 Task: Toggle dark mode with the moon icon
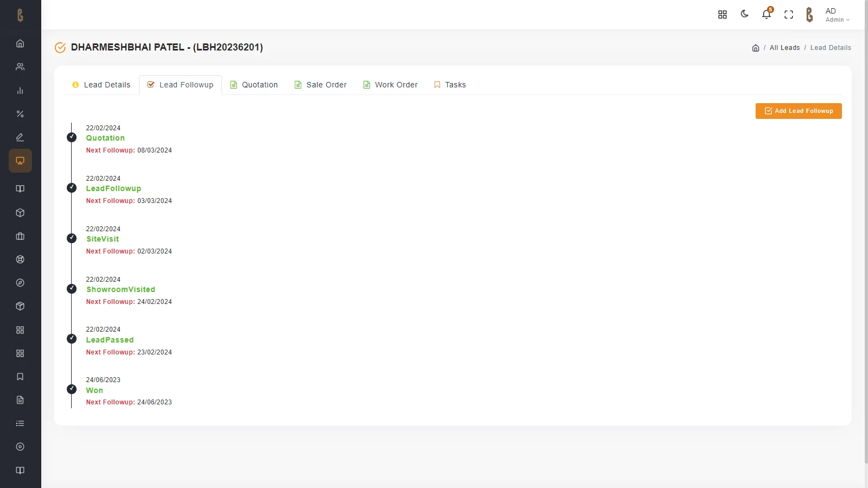click(x=744, y=14)
